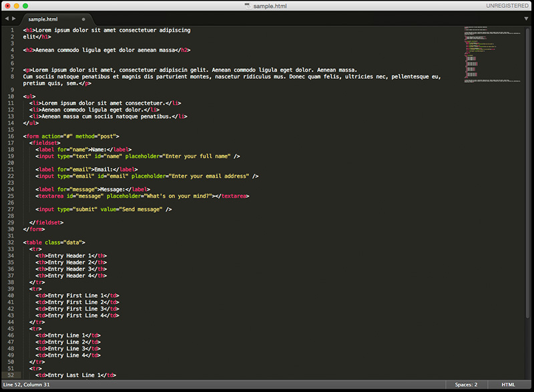Viewport: 534px width, 392px height.
Task: Click the Line 52, Column 31 status text
Action: click(26, 385)
